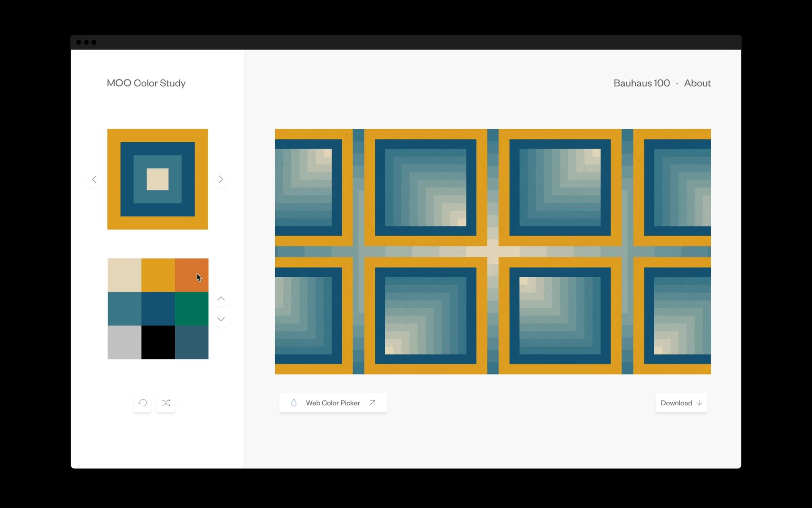Go to previous pattern with left chevron
This screenshot has width=812, height=508.
(94, 179)
